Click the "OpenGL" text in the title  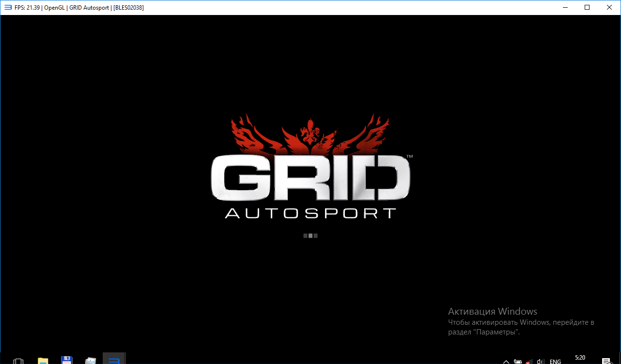tap(54, 8)
